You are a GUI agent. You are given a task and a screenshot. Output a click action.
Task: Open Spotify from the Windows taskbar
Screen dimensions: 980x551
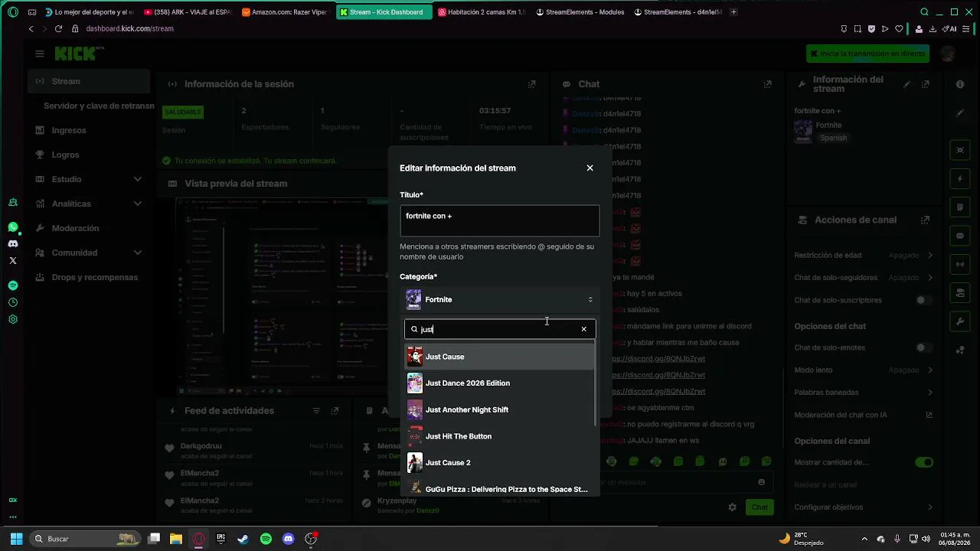(x=266, y=539)
